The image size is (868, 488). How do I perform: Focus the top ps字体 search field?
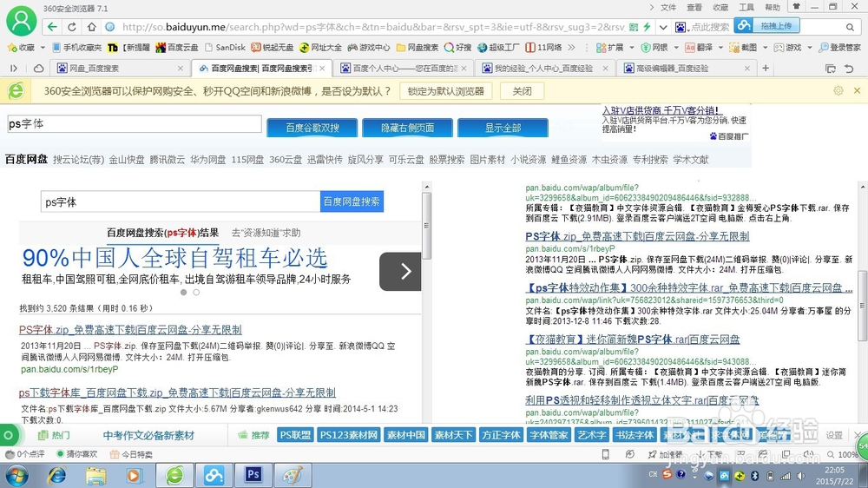click(x=134, y=123)
